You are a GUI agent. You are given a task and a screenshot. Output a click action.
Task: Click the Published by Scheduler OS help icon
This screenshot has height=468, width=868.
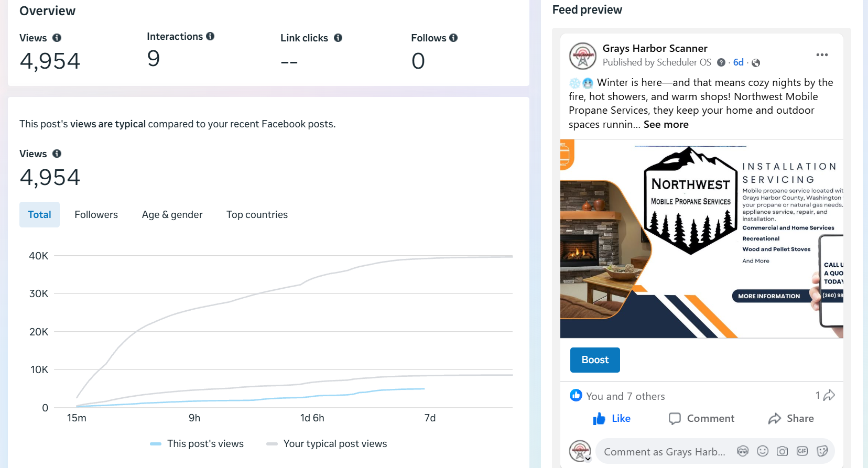tap(721, 63)
